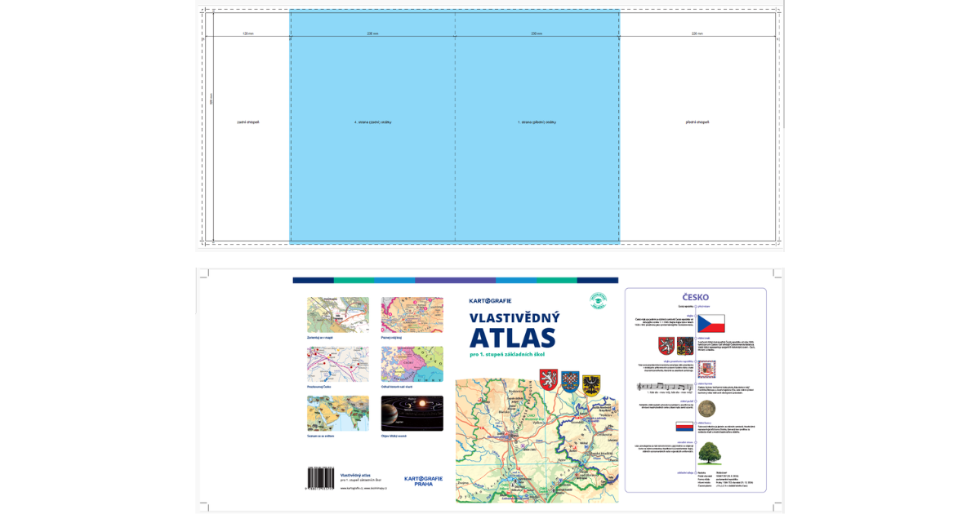The image size is (980, 514).
Task: Click the 'ČESKO' heading on the front flap
Action: pos(695,298)
